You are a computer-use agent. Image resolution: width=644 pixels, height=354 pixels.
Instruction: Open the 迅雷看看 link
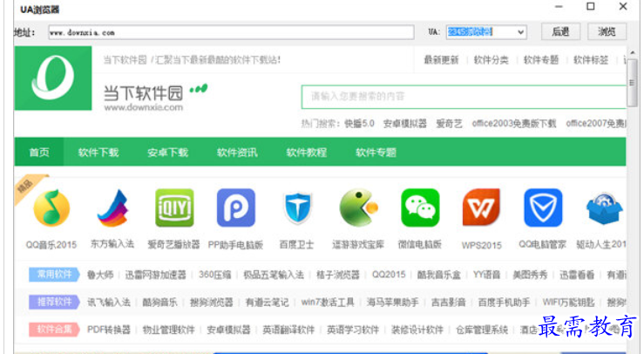[577, 275]
